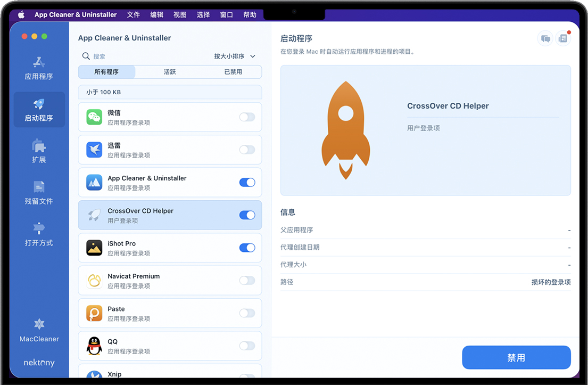Click the CrossOver CD Helper rocket icon
The image size is (588, 385).
[x=94, y=215]
